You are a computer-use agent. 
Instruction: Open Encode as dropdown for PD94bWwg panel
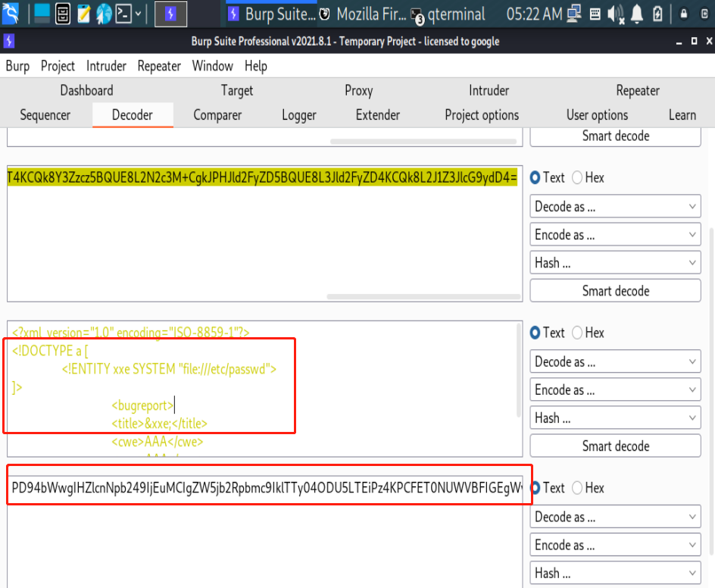[x=615, y=545]
